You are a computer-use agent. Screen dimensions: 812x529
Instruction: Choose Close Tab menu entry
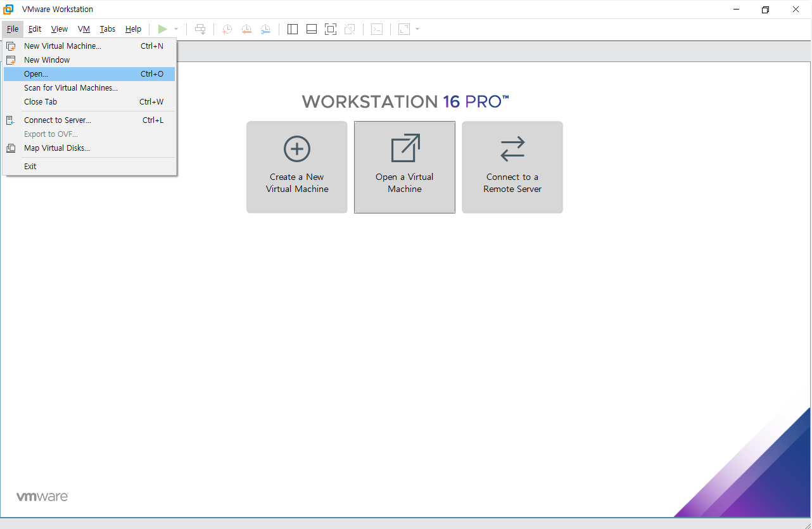tap(89, 102)
